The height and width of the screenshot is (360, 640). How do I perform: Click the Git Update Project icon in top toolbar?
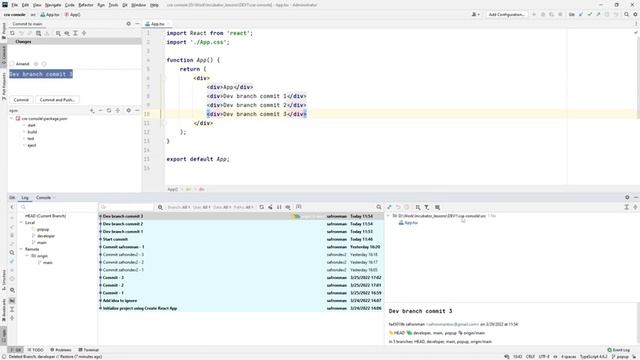(x=581, y=14)
